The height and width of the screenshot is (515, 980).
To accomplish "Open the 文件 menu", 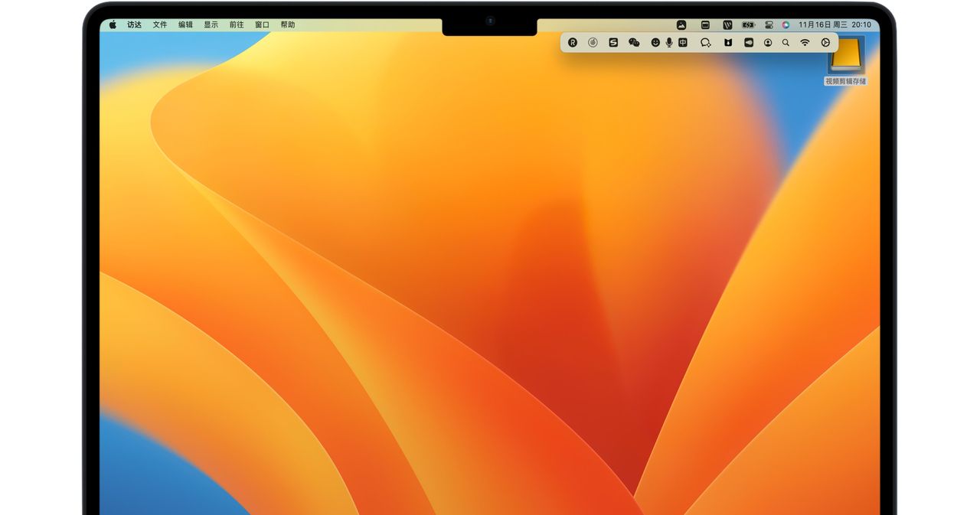I will click(160, 24).
